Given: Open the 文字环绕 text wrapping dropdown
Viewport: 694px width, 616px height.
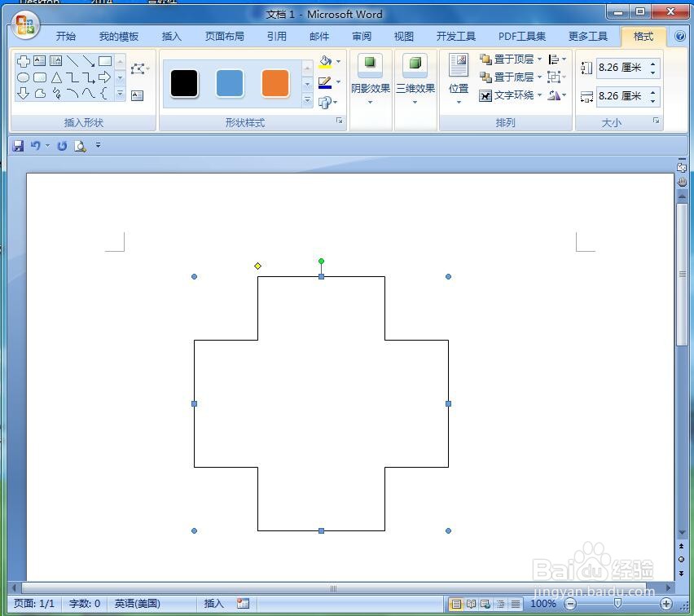Looking at the screenshot, I should pyautogui.click(x=511, y=95).
